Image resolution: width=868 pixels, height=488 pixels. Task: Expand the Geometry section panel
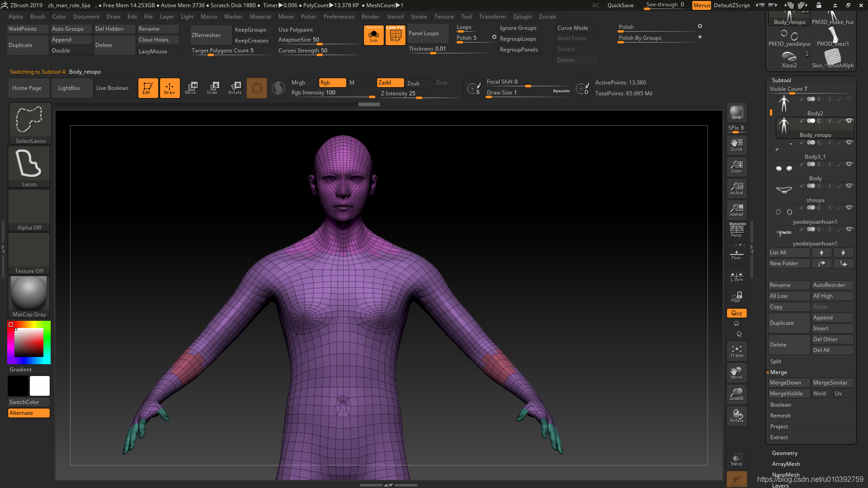pyautogui.click(x=784, y=453)
